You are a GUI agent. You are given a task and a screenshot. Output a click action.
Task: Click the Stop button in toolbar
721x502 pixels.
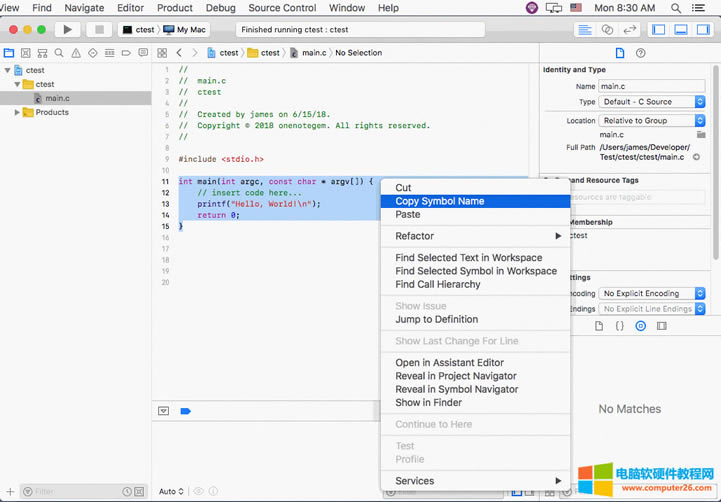coord(99,30)
